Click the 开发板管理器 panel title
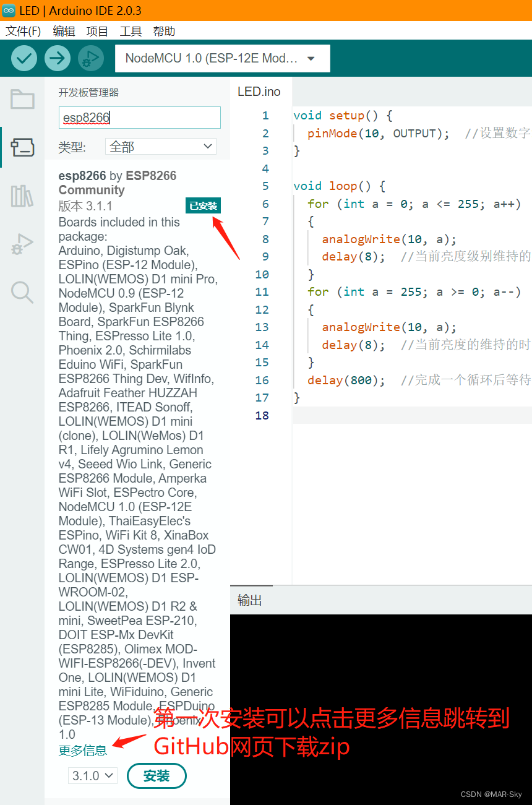The image size is (532, 805). point(88,93)
